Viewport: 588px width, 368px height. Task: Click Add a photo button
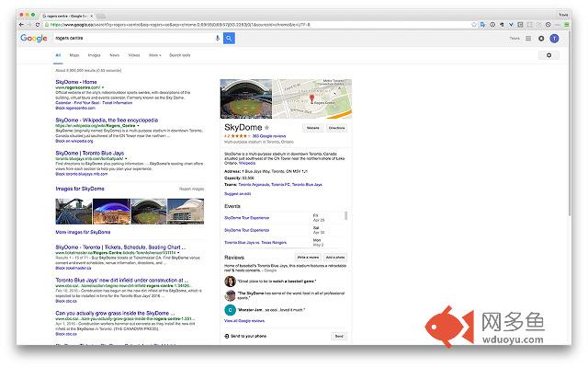pyautogui.click(x=334, y=258)
